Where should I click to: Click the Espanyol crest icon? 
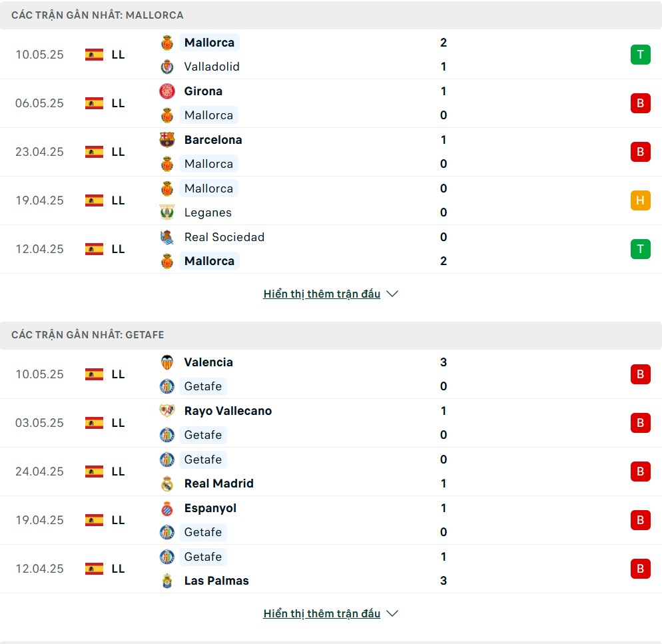(167, 508)
